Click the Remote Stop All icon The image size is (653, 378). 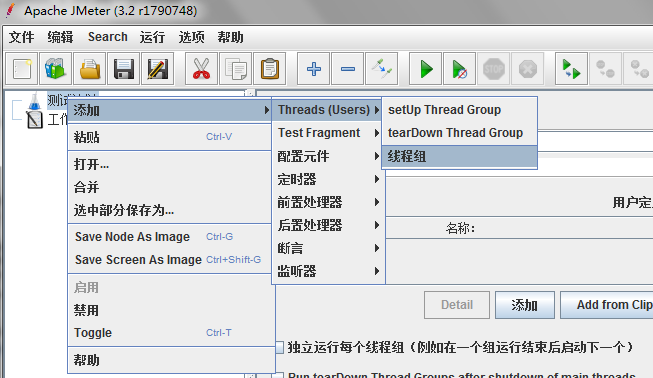click(606, 69)
